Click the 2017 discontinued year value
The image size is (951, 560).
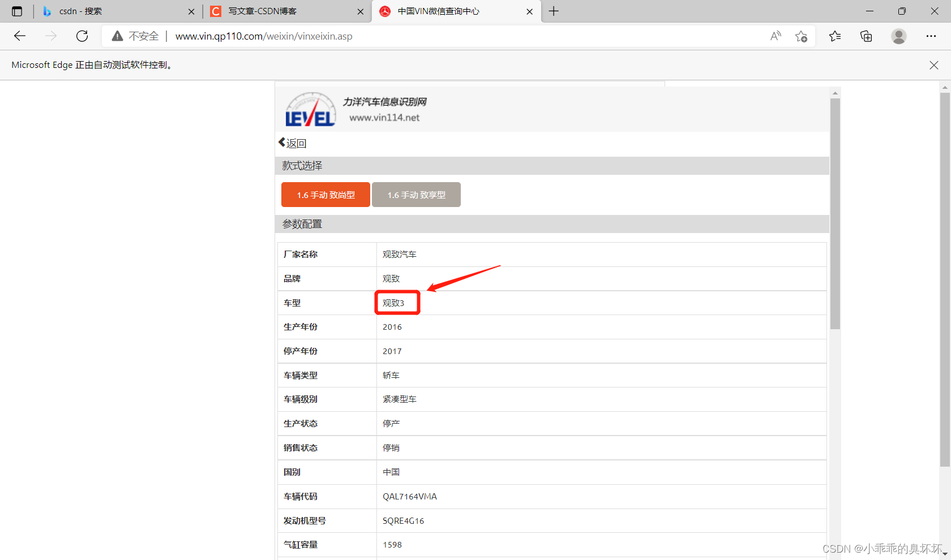(392, 351)
